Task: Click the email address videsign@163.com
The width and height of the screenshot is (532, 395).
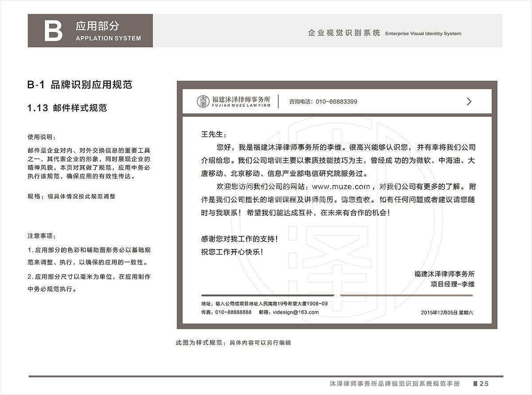Action: [295, 312]
